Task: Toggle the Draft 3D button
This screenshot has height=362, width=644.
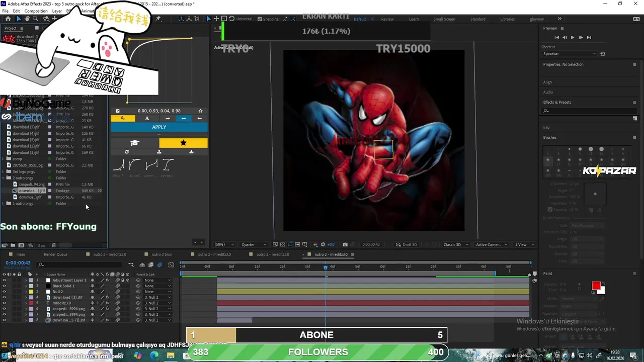Action: coord(407,245)
